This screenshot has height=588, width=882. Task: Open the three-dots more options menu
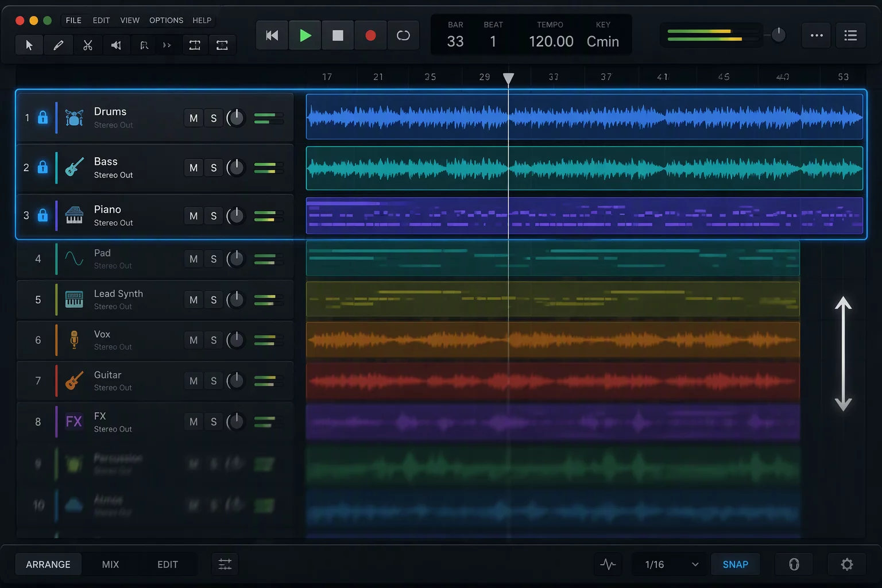pos(817,36)
